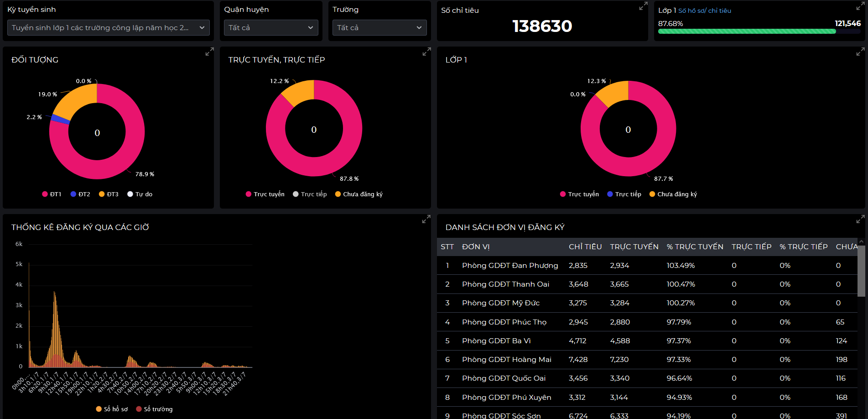868x419 pixels.
Task: Toggle ĐT2 legend series visibility
Action: click(80, 194)
